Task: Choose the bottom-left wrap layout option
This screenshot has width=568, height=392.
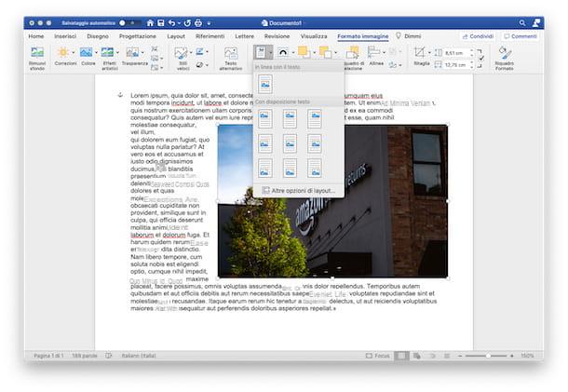Action: pos(265,169)
